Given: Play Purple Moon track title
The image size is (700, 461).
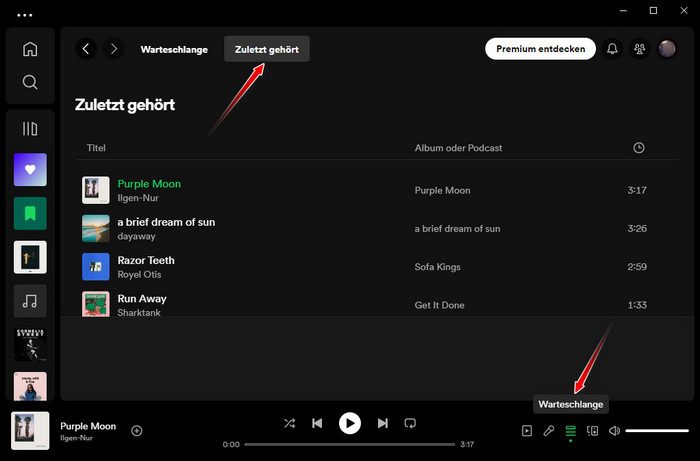Looking at the screenshot, I should pos(149,184).
